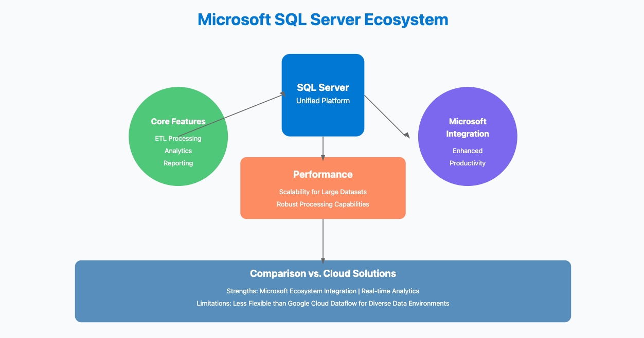Click 'ETL Processing' text
644x338 pixels.
click(178, 139)
